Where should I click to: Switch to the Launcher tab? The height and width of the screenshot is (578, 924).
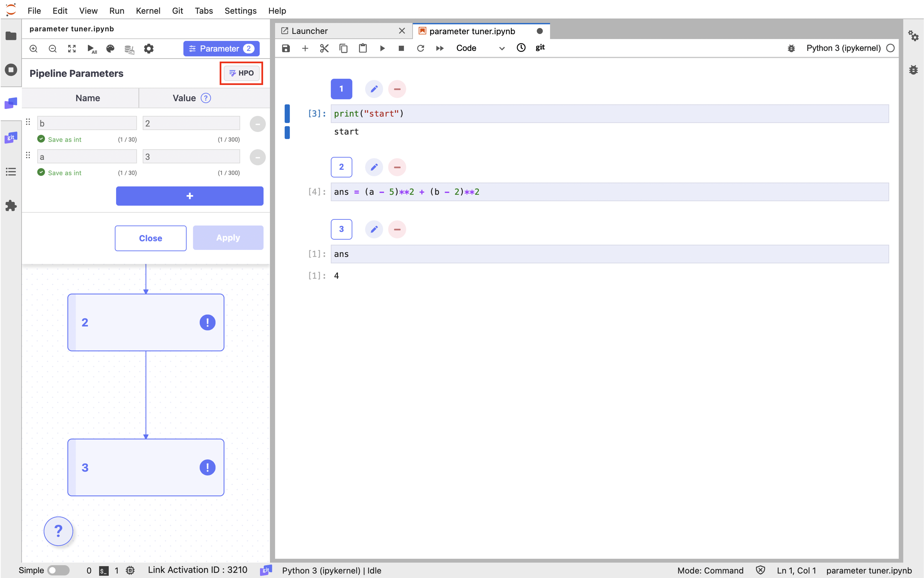pyautogui.click(x=309, y=31)
